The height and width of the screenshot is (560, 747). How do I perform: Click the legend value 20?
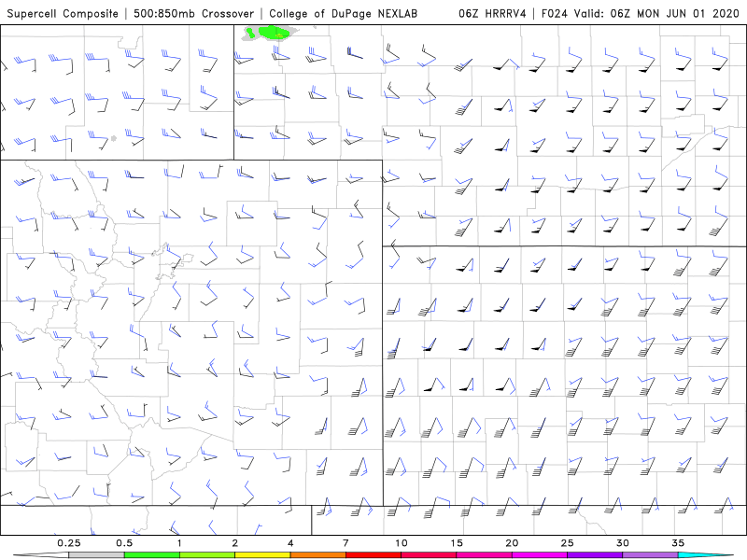pyautogui.click(x=512, y=543)
